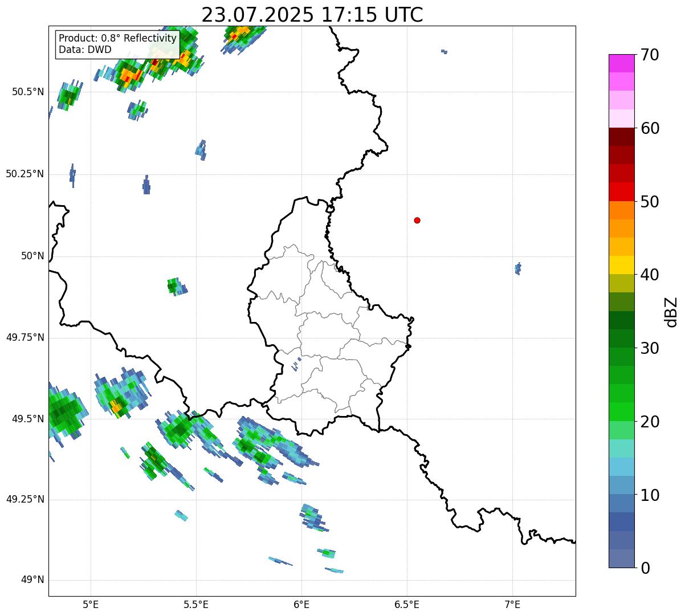This screenshot has width=685, height=616.
Task: Click the "7°E" longitude label
Action: (512, 604)
